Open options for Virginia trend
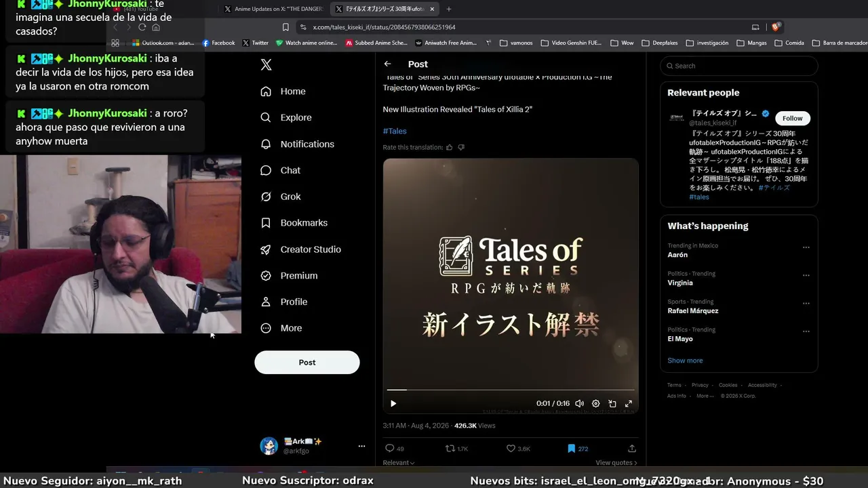 coord(806,275)
